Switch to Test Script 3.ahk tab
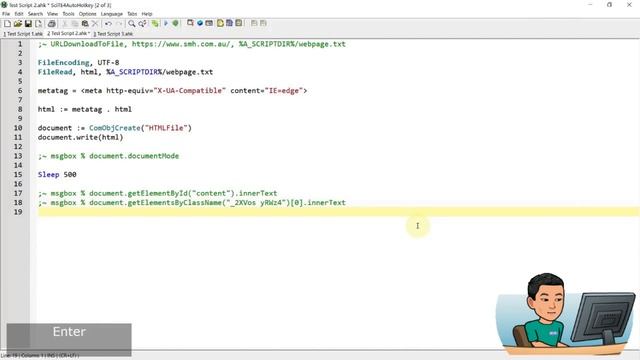Viewport: 640px width, 360px height. [113, 34]
